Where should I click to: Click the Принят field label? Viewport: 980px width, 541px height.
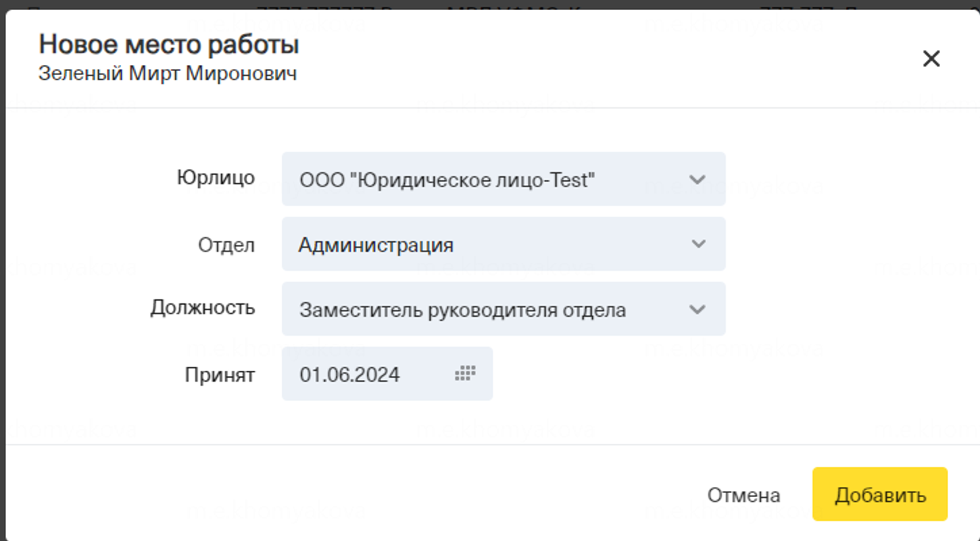(220, 375)
